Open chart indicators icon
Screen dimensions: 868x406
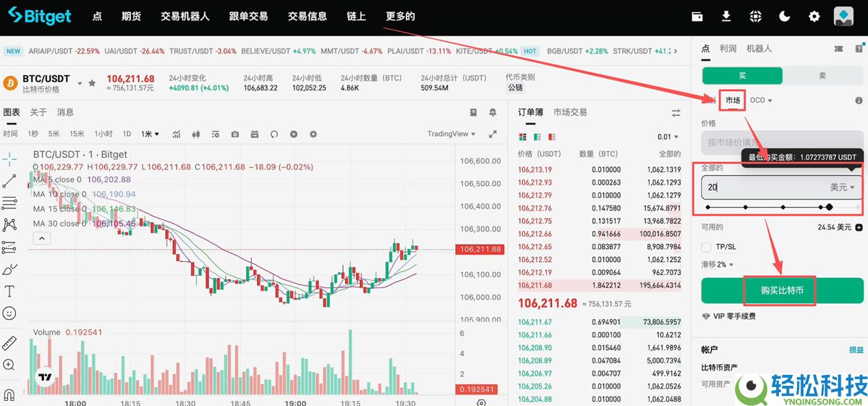[177, 134]
